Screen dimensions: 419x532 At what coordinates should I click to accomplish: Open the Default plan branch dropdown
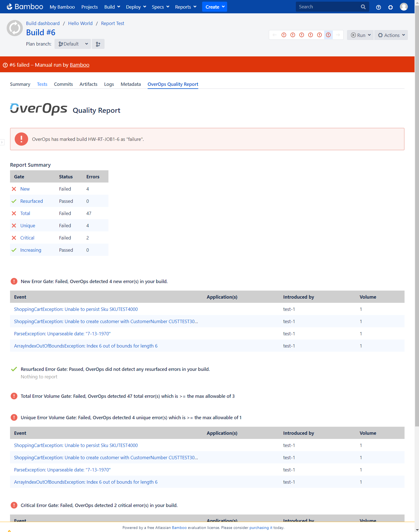pos(73,44)
